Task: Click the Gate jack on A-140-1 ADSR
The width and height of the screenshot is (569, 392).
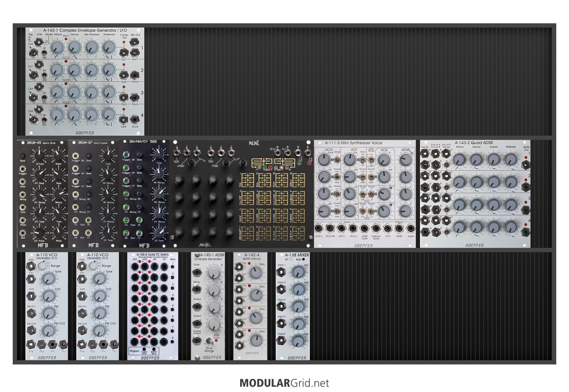Action: tap(196, 272)
